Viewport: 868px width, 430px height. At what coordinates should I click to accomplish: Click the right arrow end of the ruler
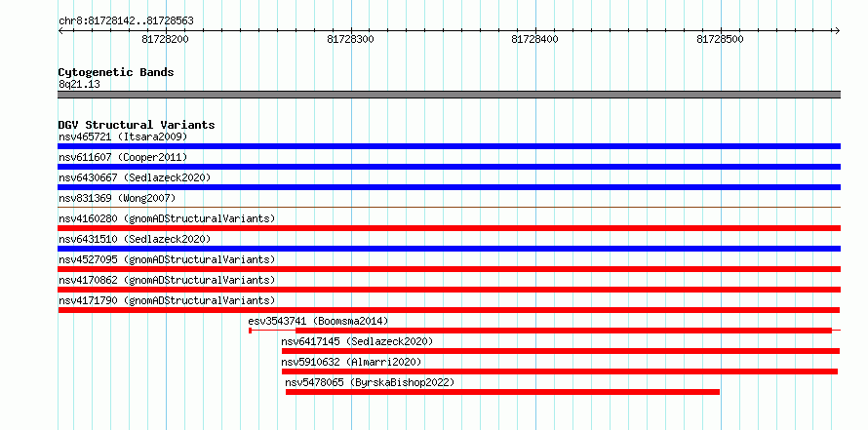pyautogui.click(x=837, y=31)
